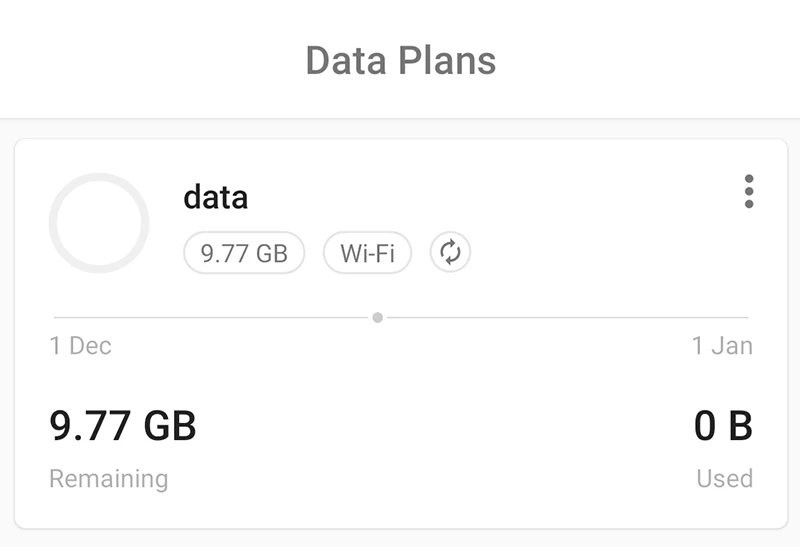Click empty space between remaining and used values
800x547 pixels.
440,430
